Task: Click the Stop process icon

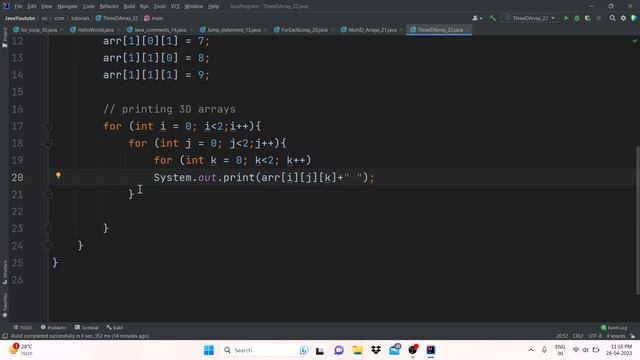Action: pyautogui.click(x=598, y=18)
